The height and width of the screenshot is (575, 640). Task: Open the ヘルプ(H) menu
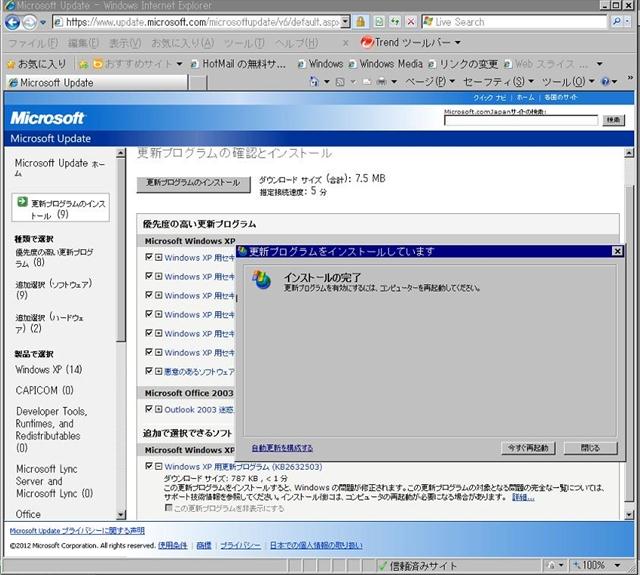(297, 43)
